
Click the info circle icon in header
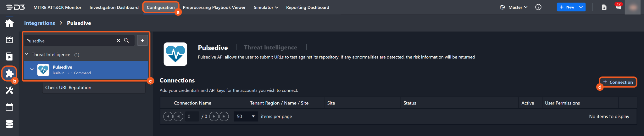tap(538, 7)
